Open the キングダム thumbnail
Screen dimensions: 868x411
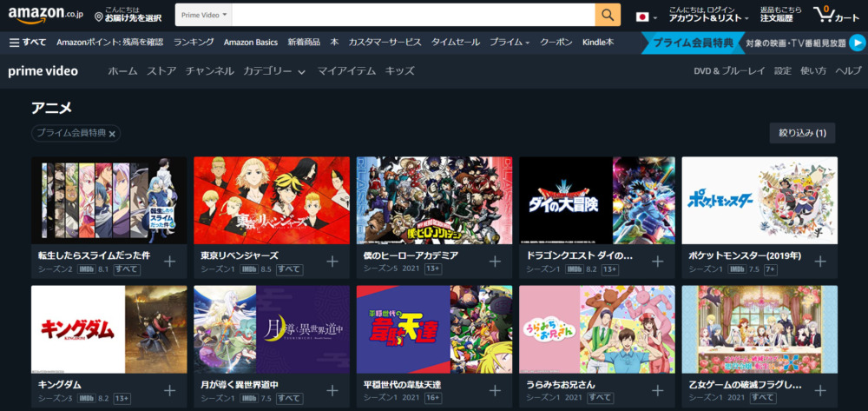coord(109,329)
